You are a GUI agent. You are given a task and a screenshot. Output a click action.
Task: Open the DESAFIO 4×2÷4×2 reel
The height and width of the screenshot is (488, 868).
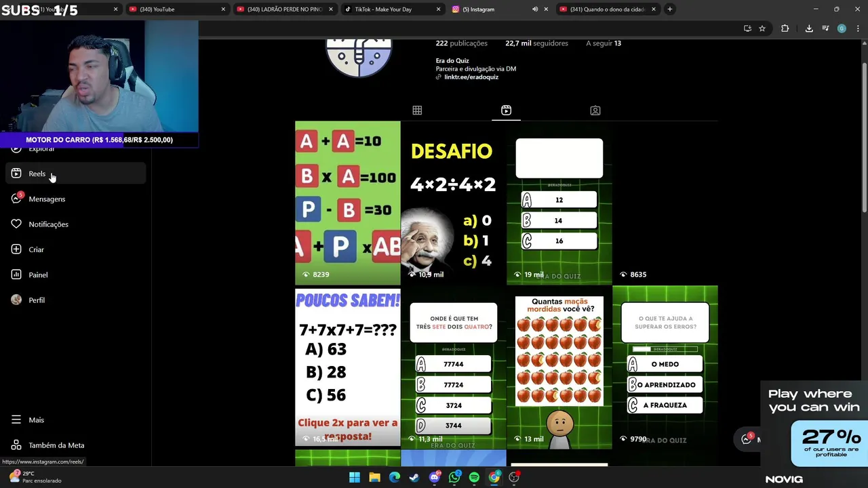(453, 203)
